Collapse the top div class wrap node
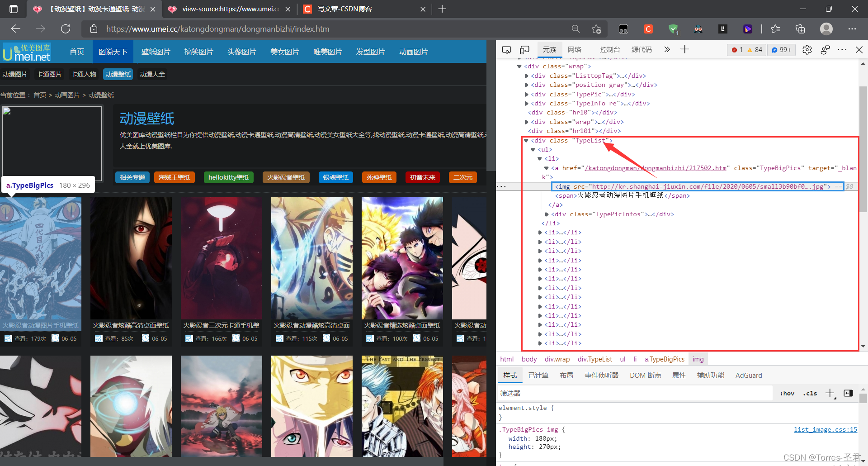Screen dimensions: 868x466 click(x=519, y=67)
